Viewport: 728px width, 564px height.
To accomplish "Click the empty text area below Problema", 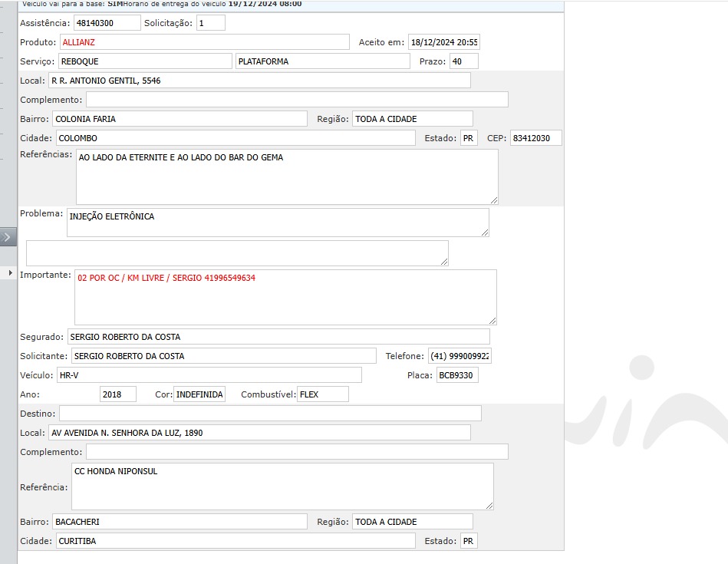I will point(237,253).
